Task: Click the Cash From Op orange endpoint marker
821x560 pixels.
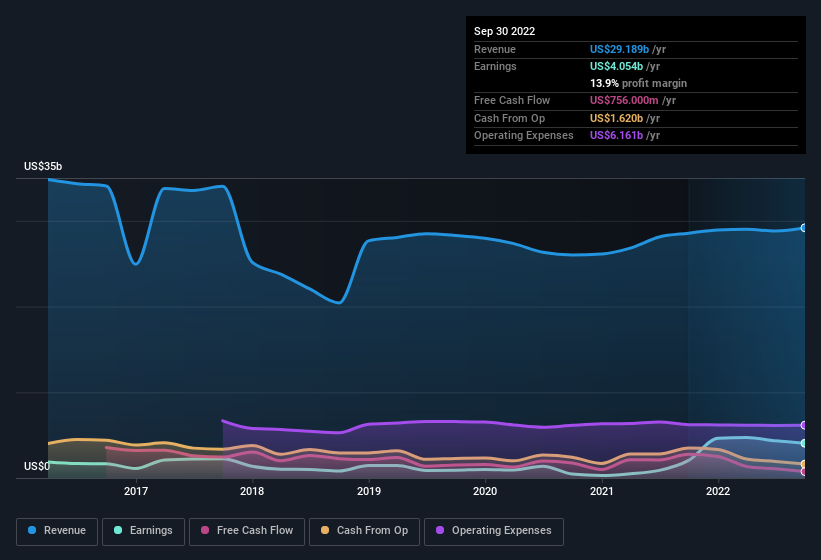Action: (804, 464)
